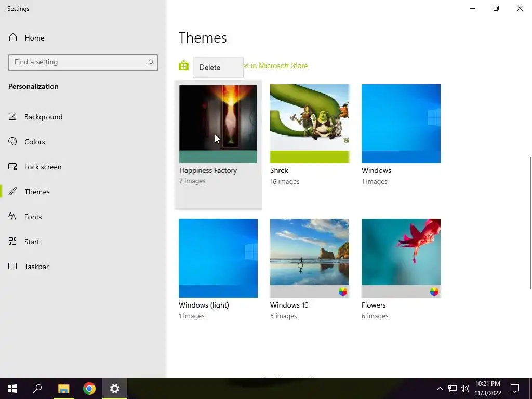Click the "5 images" label
This screenshot has height=399, width=532.
pyautogui.click(x=283, y=316)
